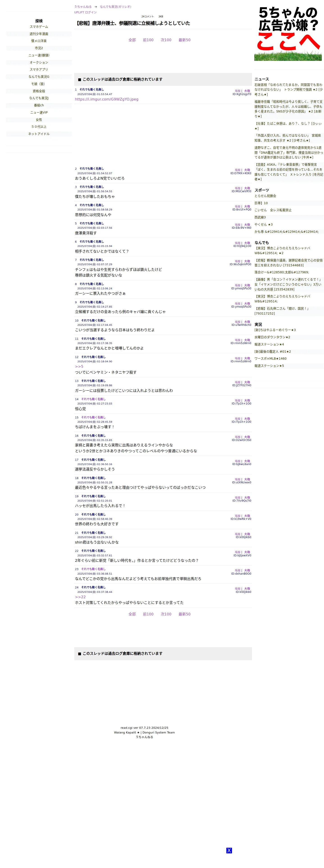Open 遠野なぎこ news item
The image size is (324, 868).
pyautogui.click(x=289, y=152)
